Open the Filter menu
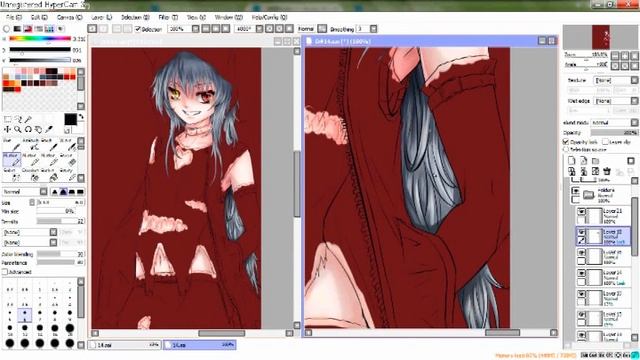 tap(168, 17)
